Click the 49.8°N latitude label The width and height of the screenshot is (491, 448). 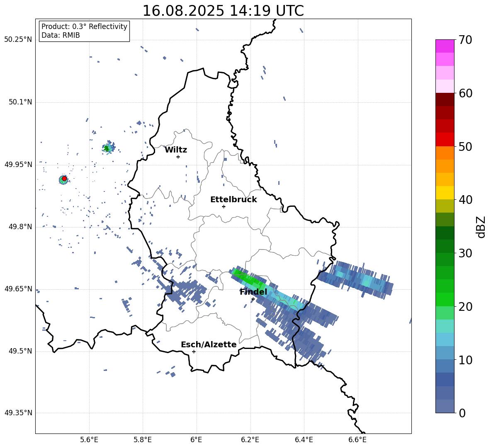20,227
